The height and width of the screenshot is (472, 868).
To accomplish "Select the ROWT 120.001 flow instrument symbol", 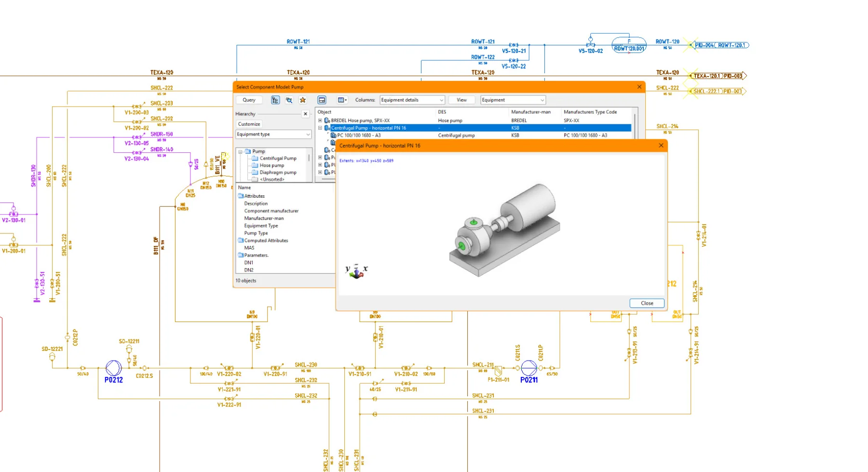I will (629, 45).
